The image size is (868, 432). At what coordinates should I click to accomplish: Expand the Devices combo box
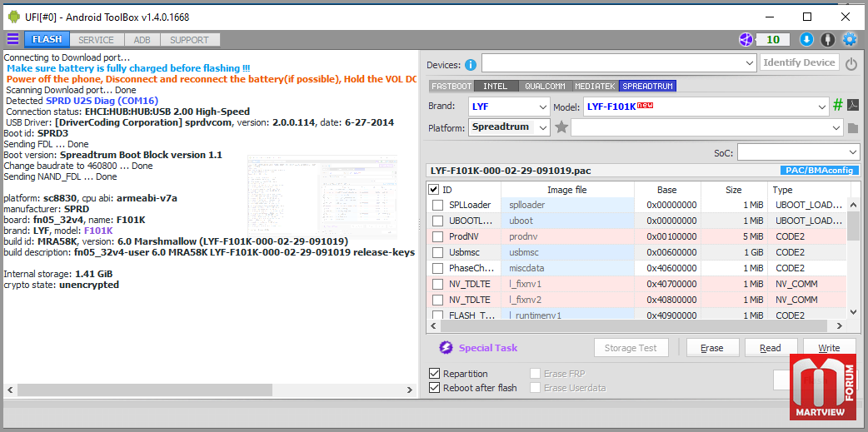(619, 63)
